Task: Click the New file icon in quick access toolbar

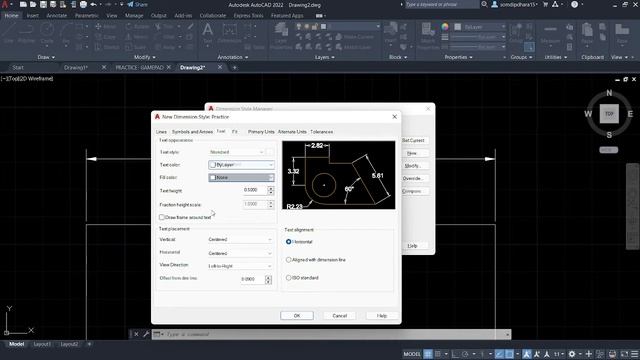Action: (x=23, y=4)
